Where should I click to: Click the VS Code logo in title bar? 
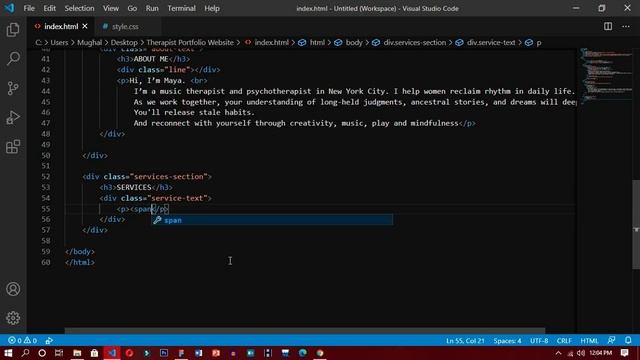pyautogui.click(x=9, y=8)
